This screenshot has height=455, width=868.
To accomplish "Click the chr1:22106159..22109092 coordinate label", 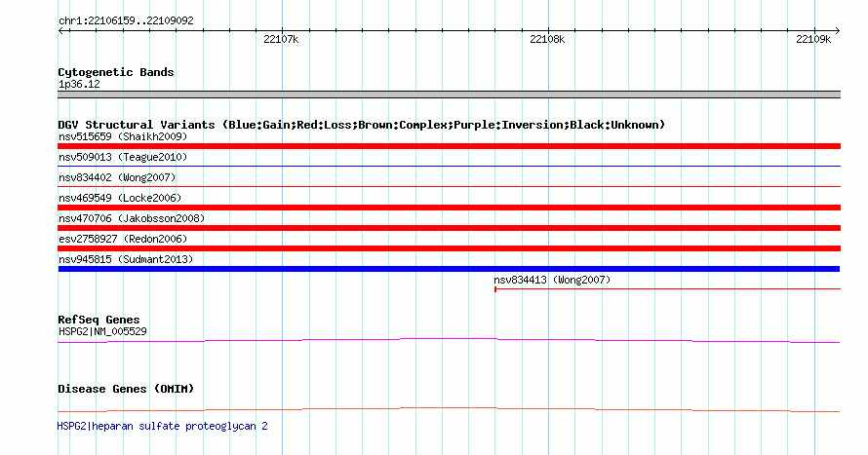I will coord(126,20).
